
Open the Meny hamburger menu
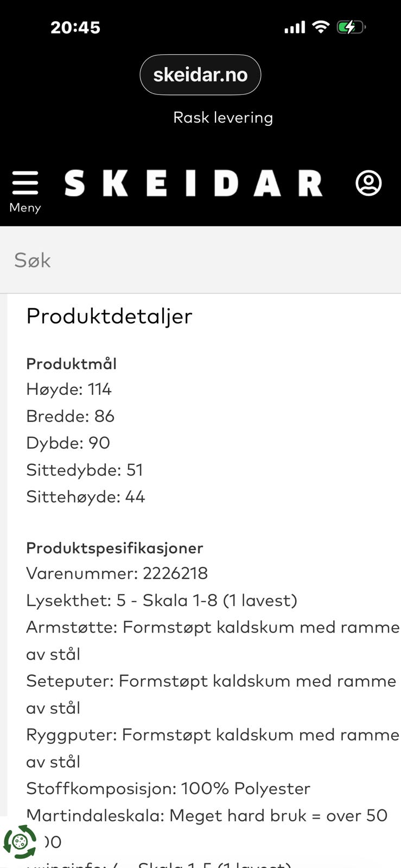pos(25,190)
